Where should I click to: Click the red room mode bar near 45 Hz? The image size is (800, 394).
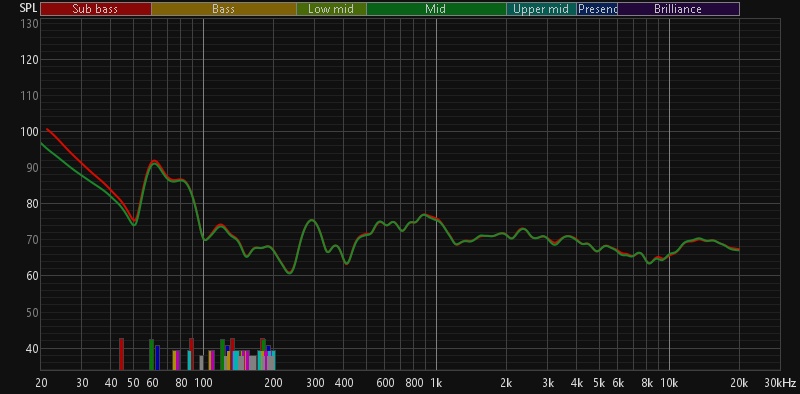pos(121,354)
